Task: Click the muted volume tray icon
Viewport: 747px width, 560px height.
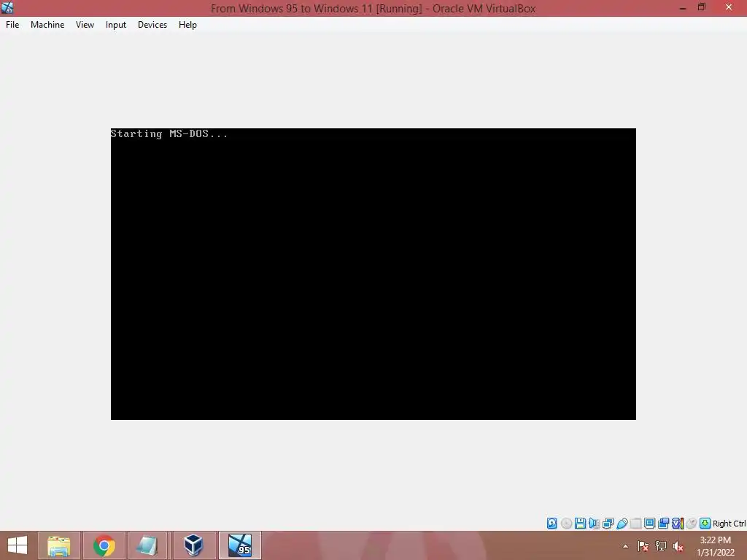Action: pos(678,546)
